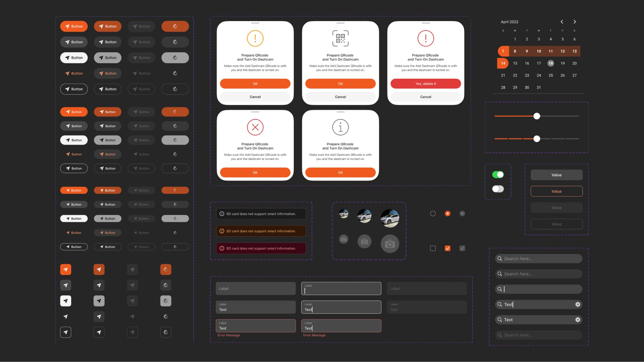Turn off the green toggle switch

(x=498, y=174)
